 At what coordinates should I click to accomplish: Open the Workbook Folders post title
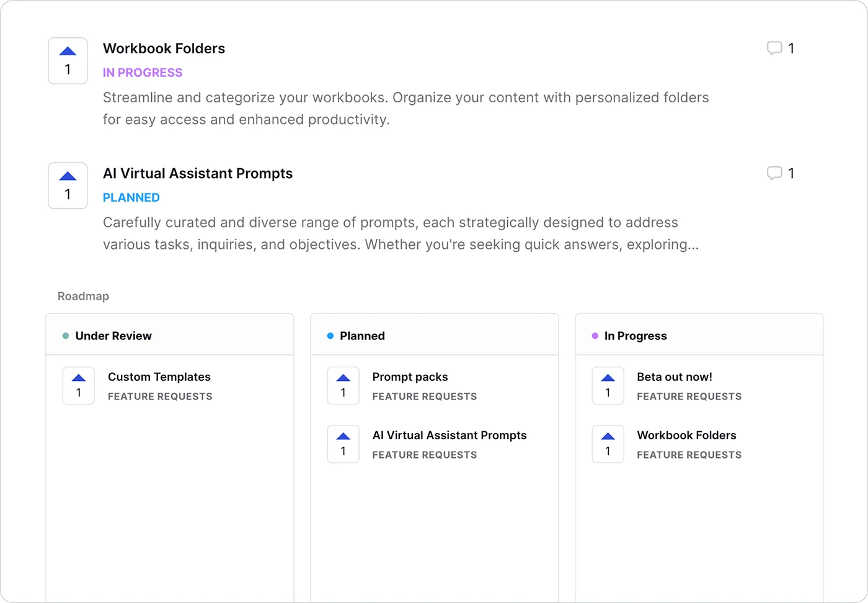click(x=164, y=48)
